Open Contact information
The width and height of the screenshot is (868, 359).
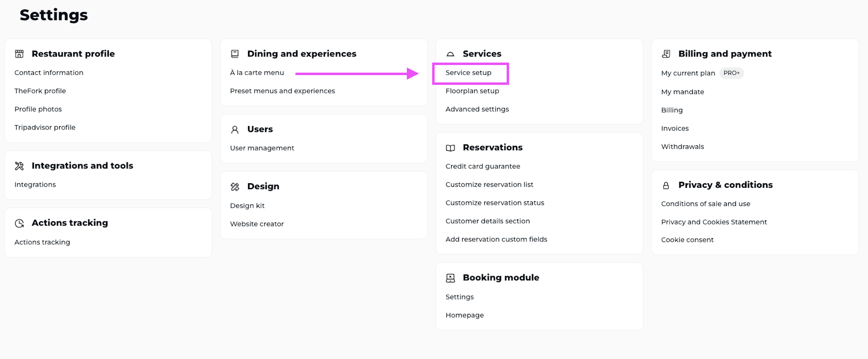[49, 72]
